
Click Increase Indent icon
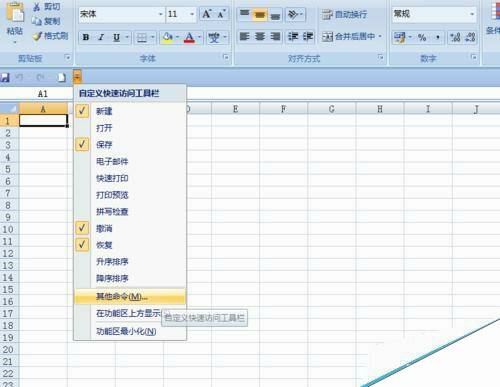click(307, 37)
